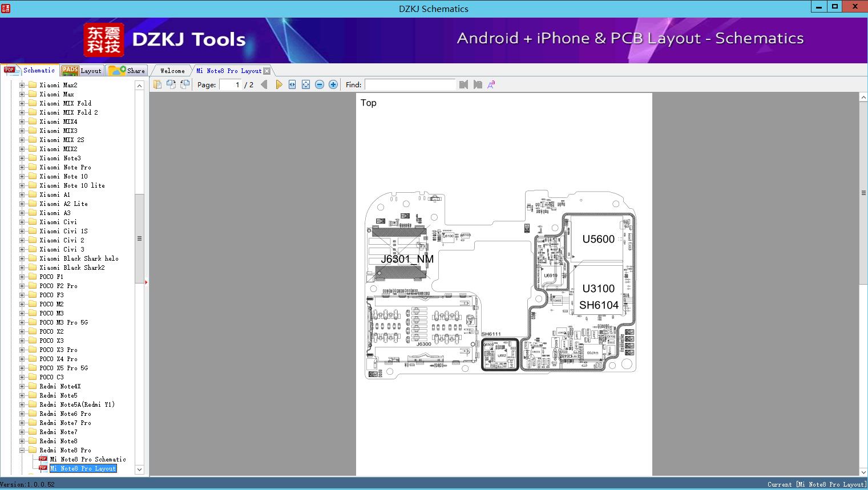Expand the Xiaomi Note 10 folder
868x490 pixels.
click(x=22, y=176)
